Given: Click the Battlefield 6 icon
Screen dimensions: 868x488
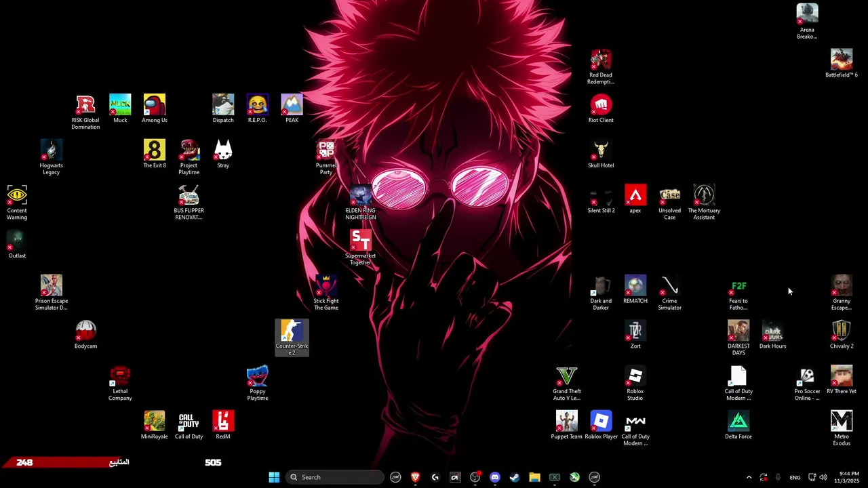Looking at the screenshot, I should tap(842, 64).
